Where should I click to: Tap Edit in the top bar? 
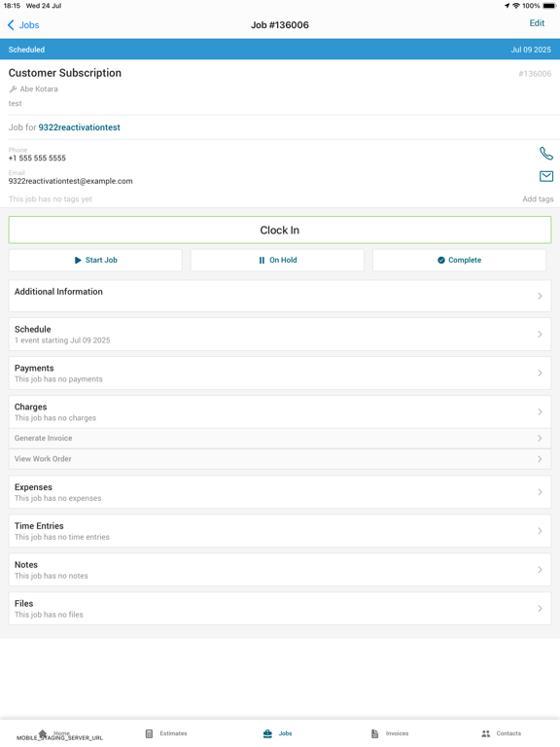537,23
